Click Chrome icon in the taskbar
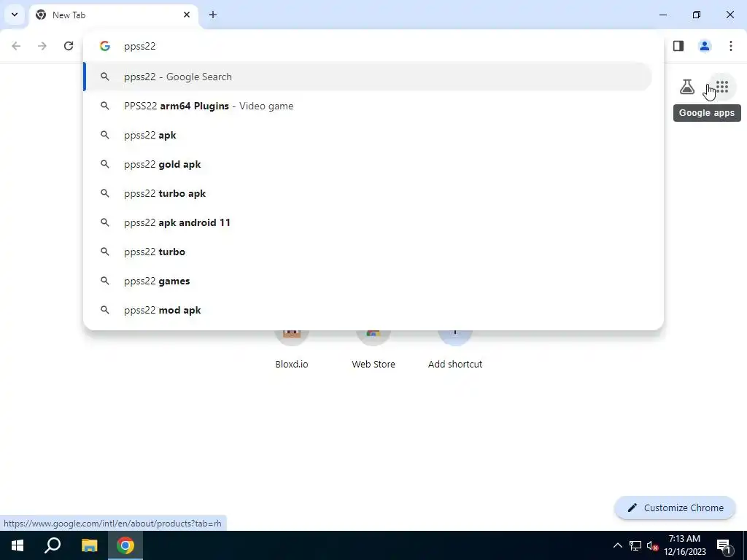Viewport: 747px width, 560px height. pyautogui.click(x=125, y=545)
